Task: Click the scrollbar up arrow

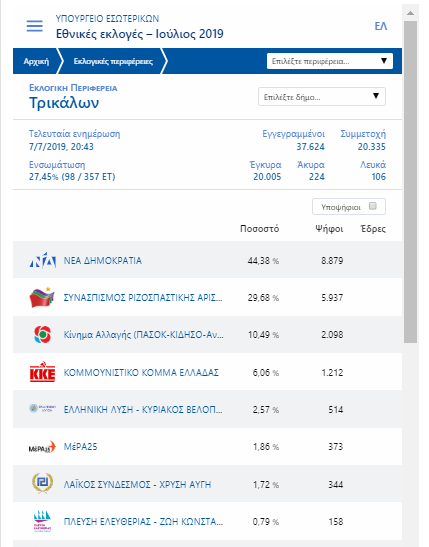Action: point(411,13)
